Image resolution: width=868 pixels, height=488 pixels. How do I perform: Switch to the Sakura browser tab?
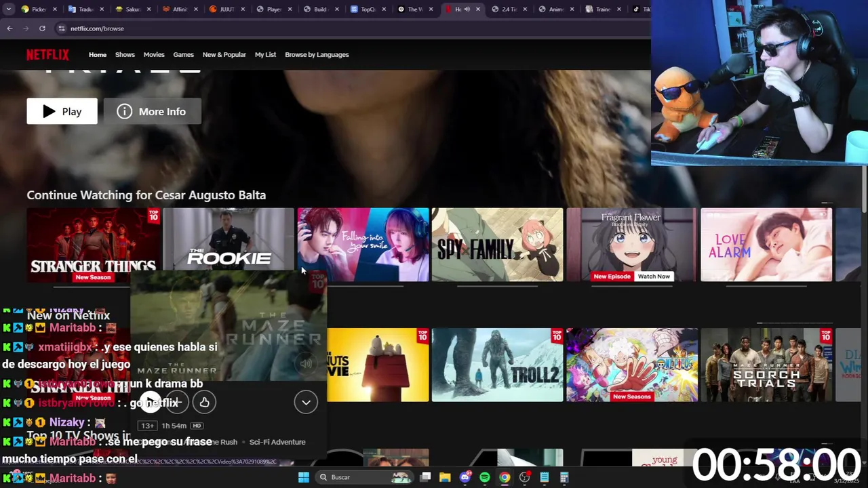(x=133, y=9)
